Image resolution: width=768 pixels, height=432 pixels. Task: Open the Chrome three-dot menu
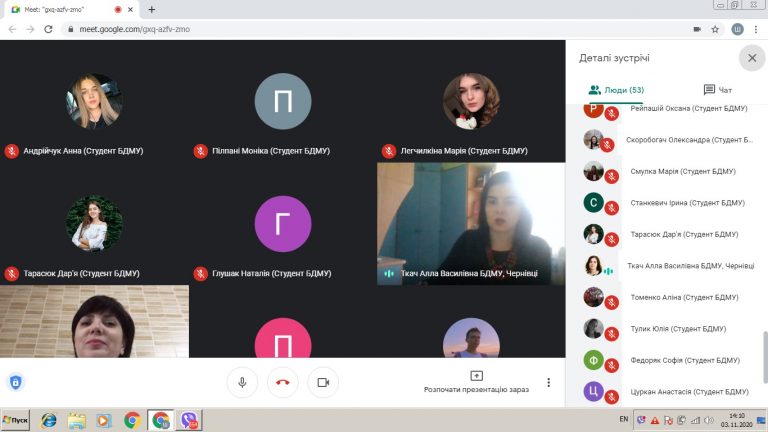[x=756, y=29]
